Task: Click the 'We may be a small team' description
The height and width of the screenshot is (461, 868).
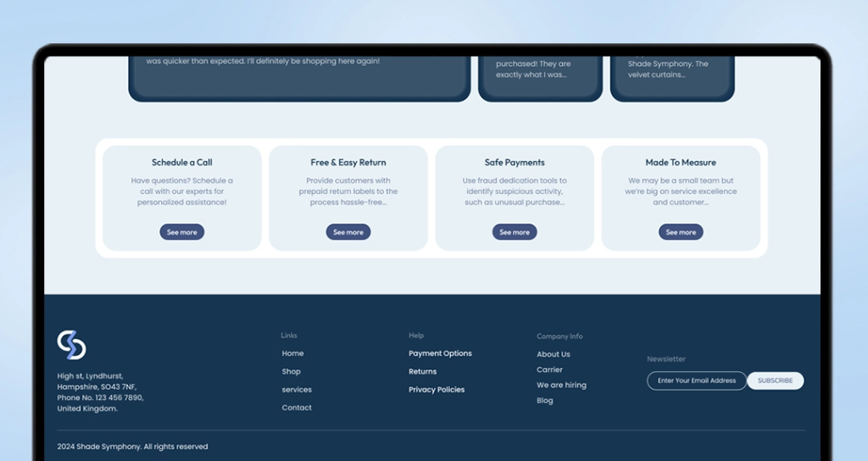Action: (x=681, y=192)
